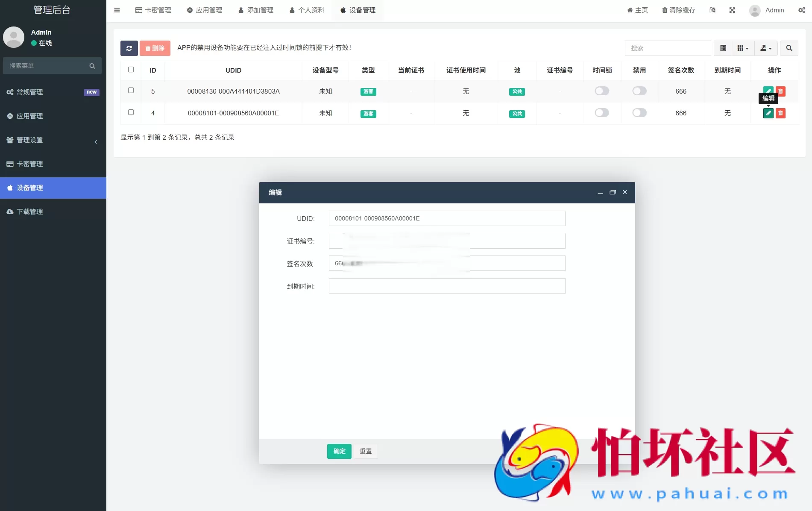812x511 pixels.
Task: Check the select-all checkbox in table header
Action: (x=131, y=69)
